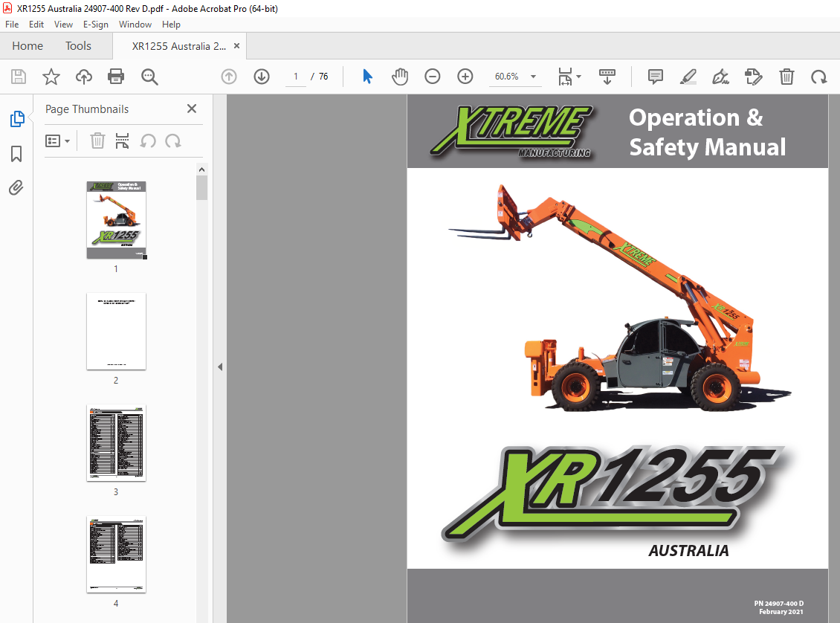Viewport: 840px width, 623px height.
Task: Rotate thumbnails clockwise icon
Action: coord(173,141)
